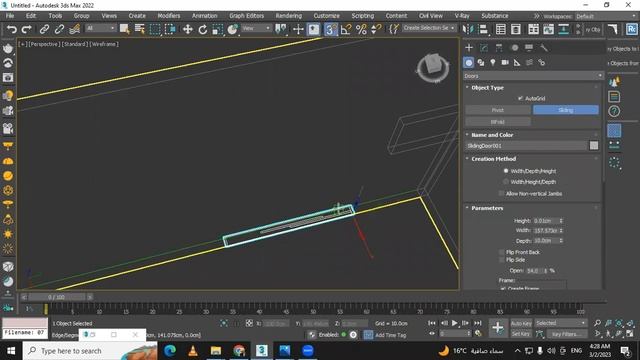Click the Pivot door type button
Image resolution: width=640 pixels, height=360 pixels.
click(x=498, y=110)
